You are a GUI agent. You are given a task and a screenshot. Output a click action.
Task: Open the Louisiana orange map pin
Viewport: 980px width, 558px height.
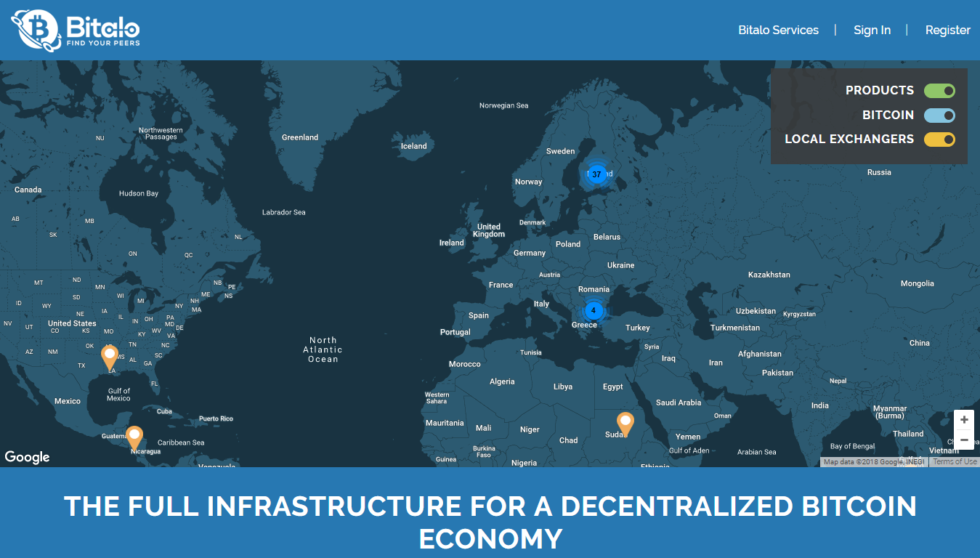(110, 358)
